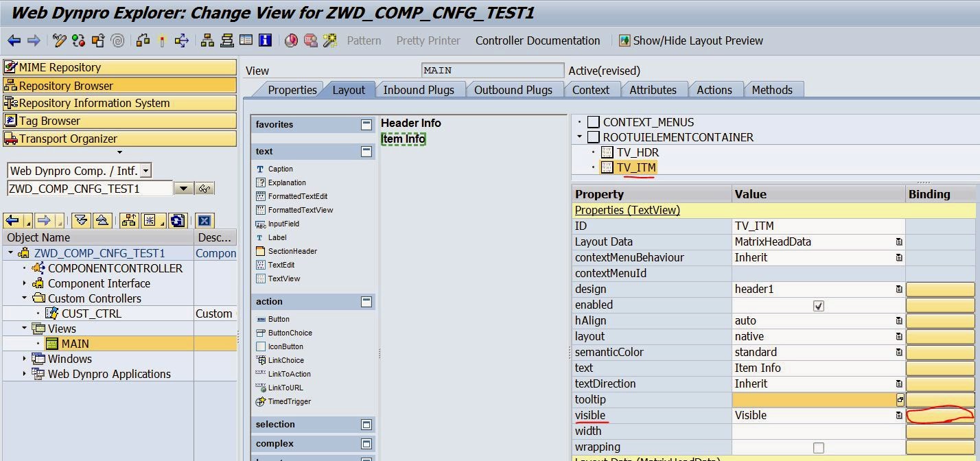This screenshot has width=980, height=461.
Task: Click the Forward arrow in the object tree toolbar
Action: coord(44,220)
